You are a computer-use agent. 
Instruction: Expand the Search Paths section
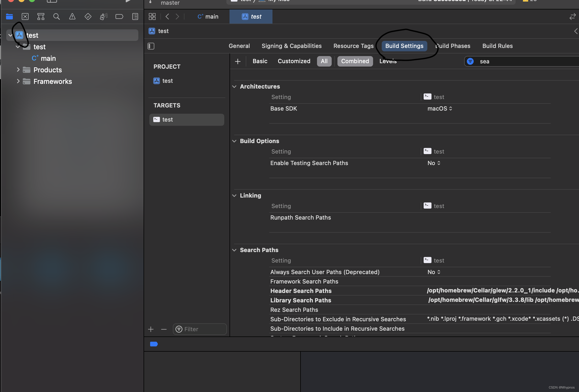pos(234,250)
